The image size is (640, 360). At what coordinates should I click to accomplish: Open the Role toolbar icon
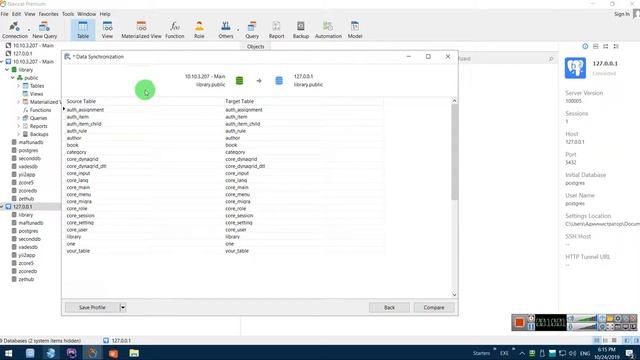coord(199,30)
